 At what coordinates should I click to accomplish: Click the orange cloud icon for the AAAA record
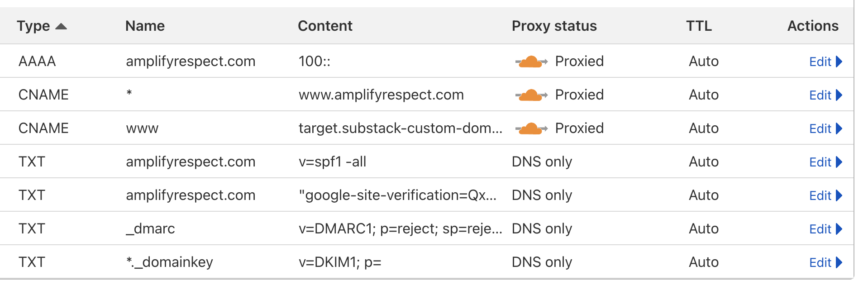tap(531, 62)
